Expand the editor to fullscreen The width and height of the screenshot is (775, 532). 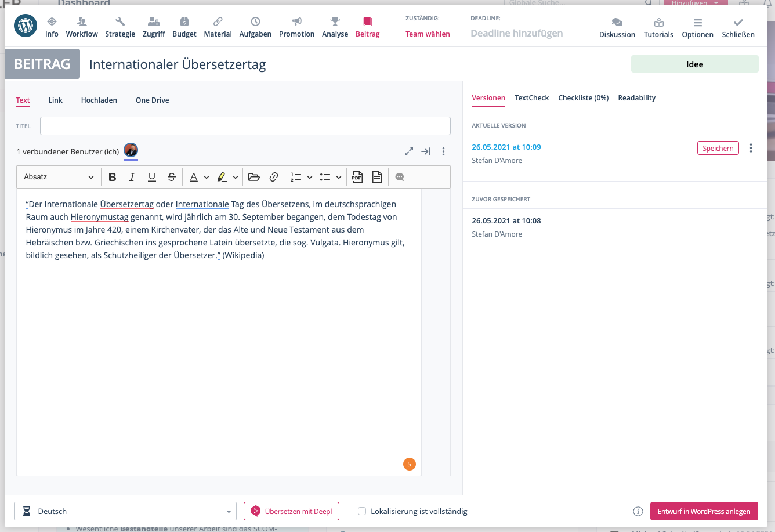click(x=409, y=151)
